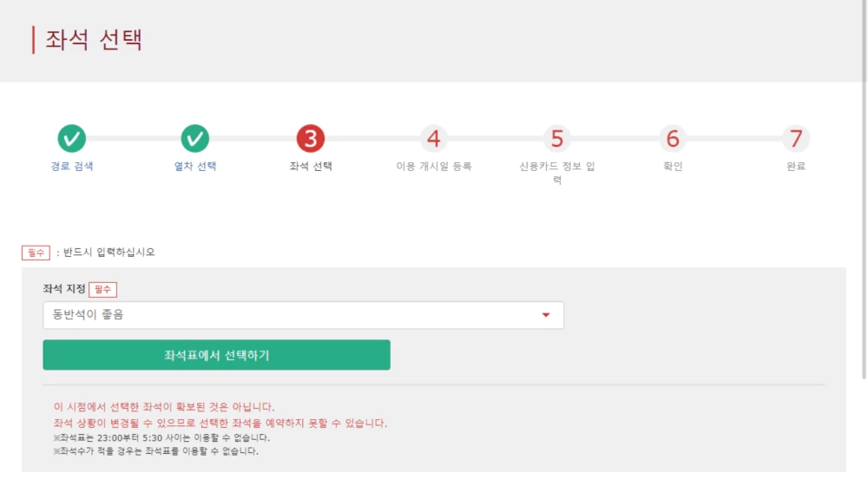Click the 필수 badge beside 좌석 지정
Viewport: 868px width, 493px height.
pyautogui.click(x=102, y=289)
